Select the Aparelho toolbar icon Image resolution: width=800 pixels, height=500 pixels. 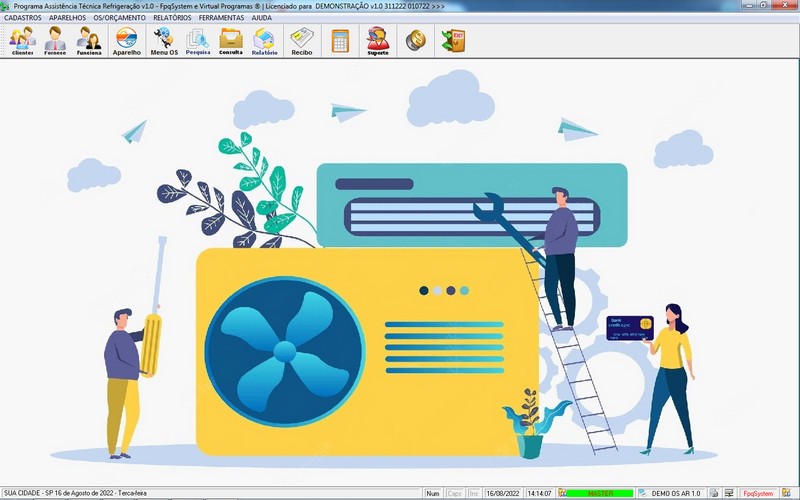pyautogui.click(x=127, y=41)
